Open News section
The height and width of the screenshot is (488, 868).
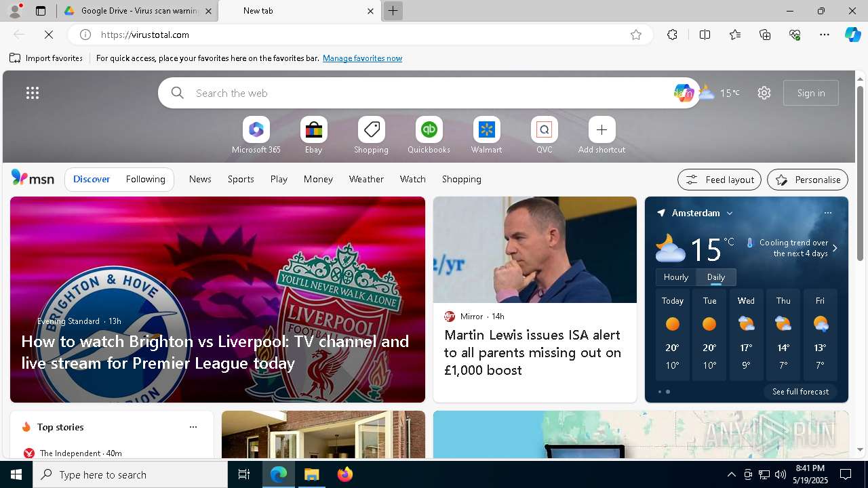200,179
